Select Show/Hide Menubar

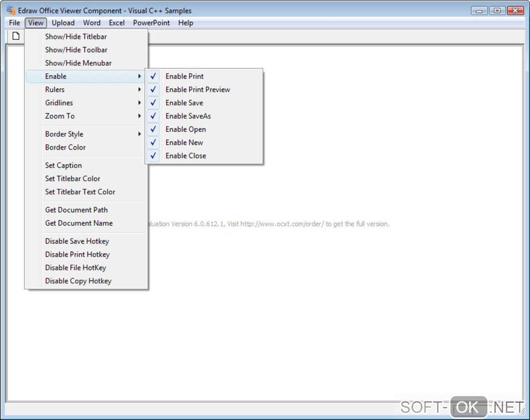click(x=86, y=63)
